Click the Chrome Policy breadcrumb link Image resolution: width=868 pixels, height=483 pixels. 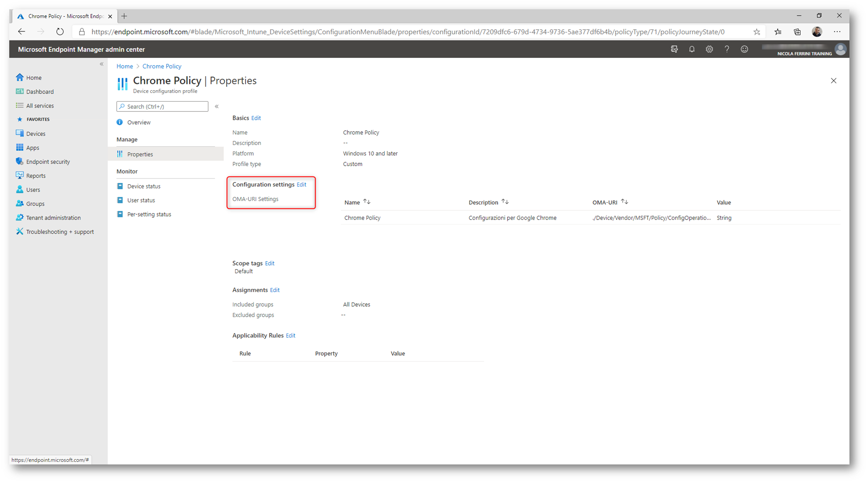pyautogui.click(x=162, y=66)
